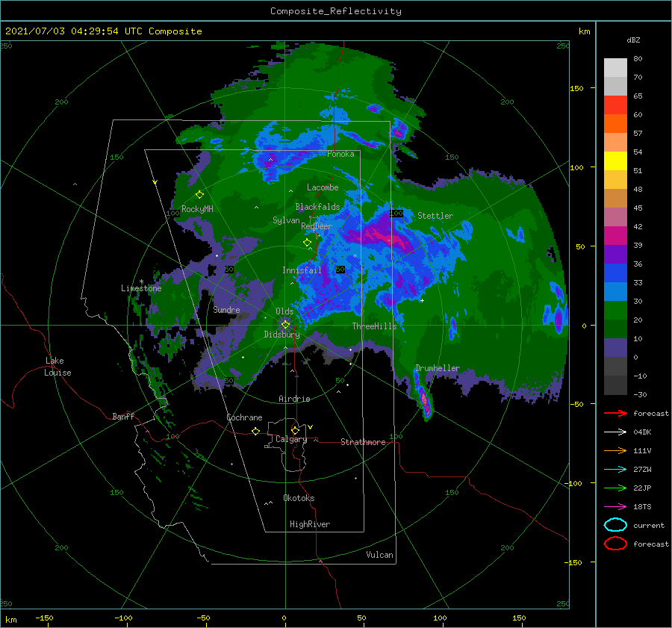Click the Drumheller town label
This screenshot has width=672, height=628.
438,368
